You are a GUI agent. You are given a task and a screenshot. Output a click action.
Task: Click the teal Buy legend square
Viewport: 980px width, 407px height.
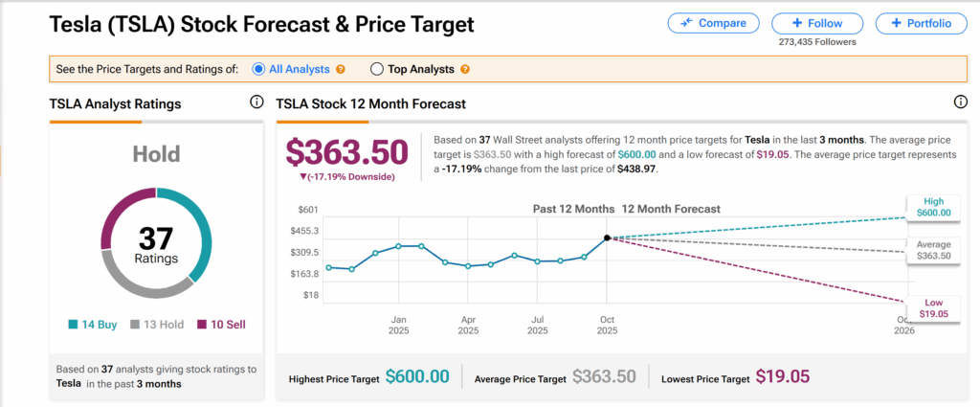tap(74, 325)
